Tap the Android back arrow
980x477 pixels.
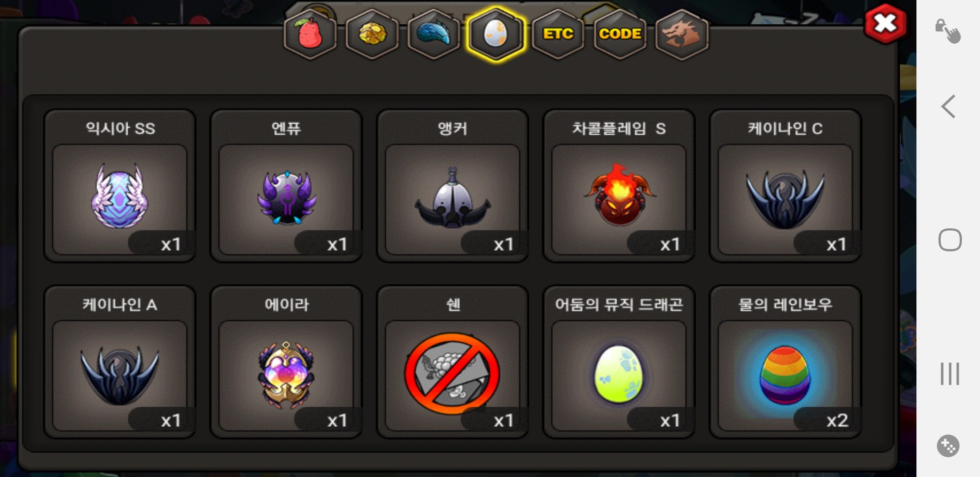948,106
